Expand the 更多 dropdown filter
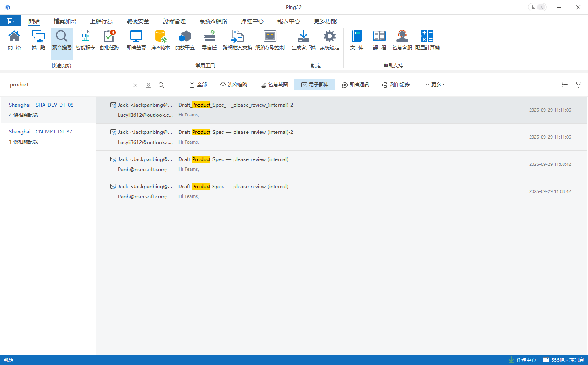The image size is (588, 365). click(x=434, y=85)
